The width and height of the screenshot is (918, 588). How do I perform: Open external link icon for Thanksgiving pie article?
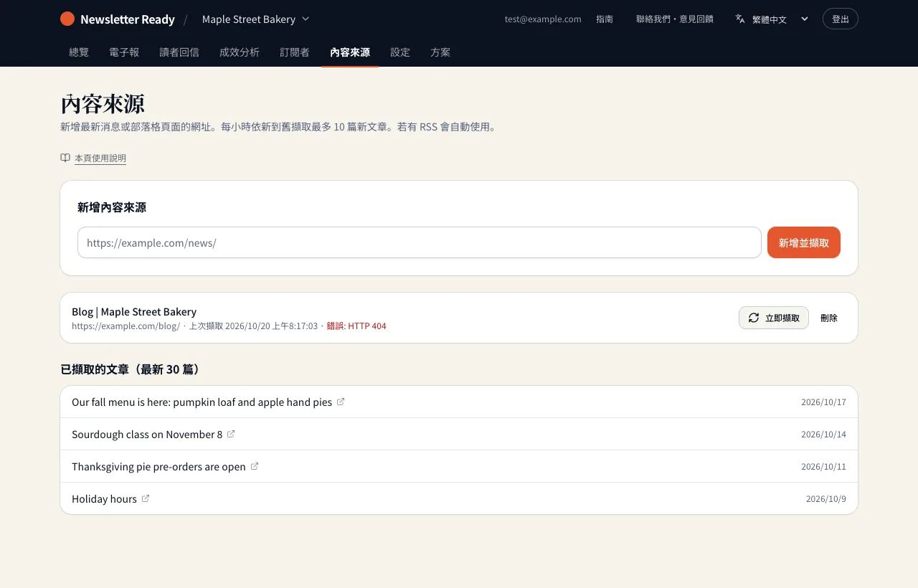(x=255, y=466)
